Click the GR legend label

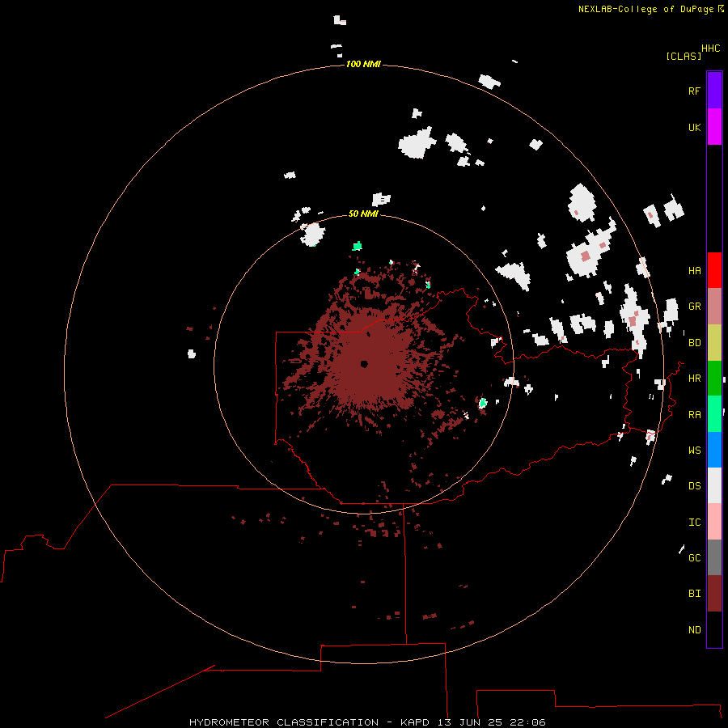pos(694,307)
